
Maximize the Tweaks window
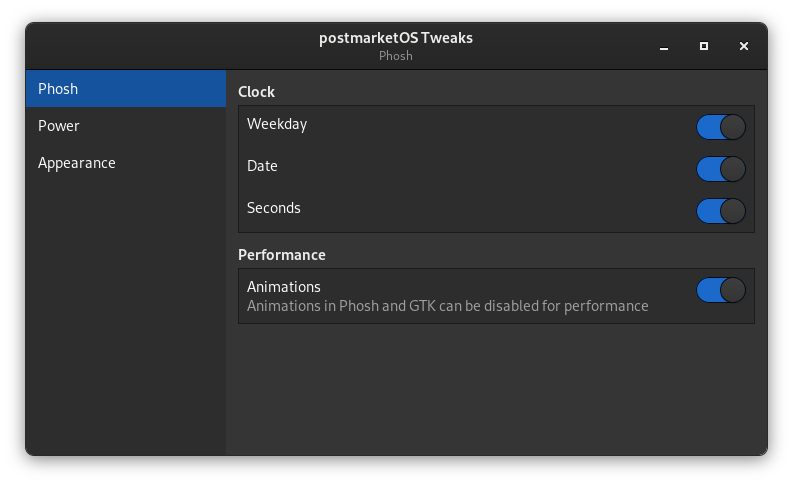(704, 46)
